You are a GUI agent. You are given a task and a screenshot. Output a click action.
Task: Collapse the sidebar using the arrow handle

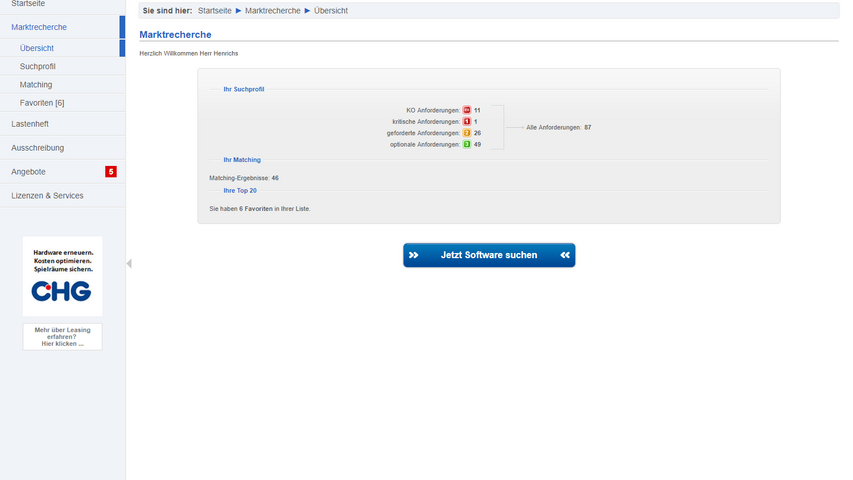(129, 264)
